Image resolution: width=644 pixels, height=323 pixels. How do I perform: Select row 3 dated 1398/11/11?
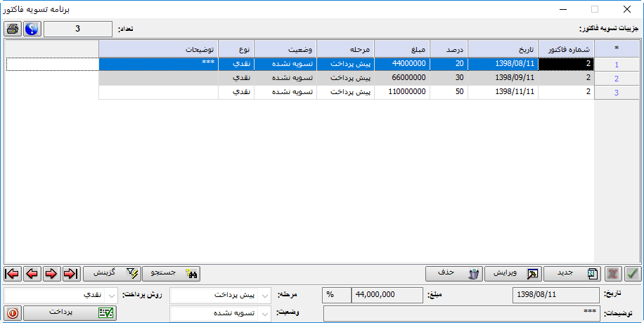[x=503, y=92]
